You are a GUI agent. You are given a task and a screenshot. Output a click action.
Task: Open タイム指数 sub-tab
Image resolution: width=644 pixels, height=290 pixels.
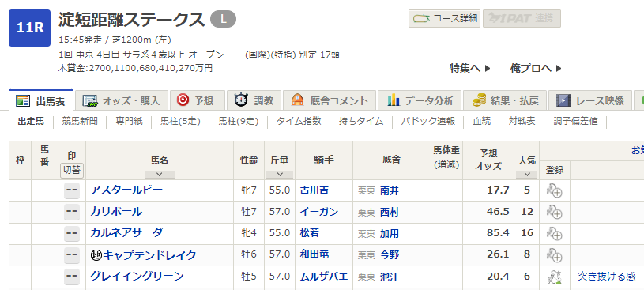(x=299, y=121)
